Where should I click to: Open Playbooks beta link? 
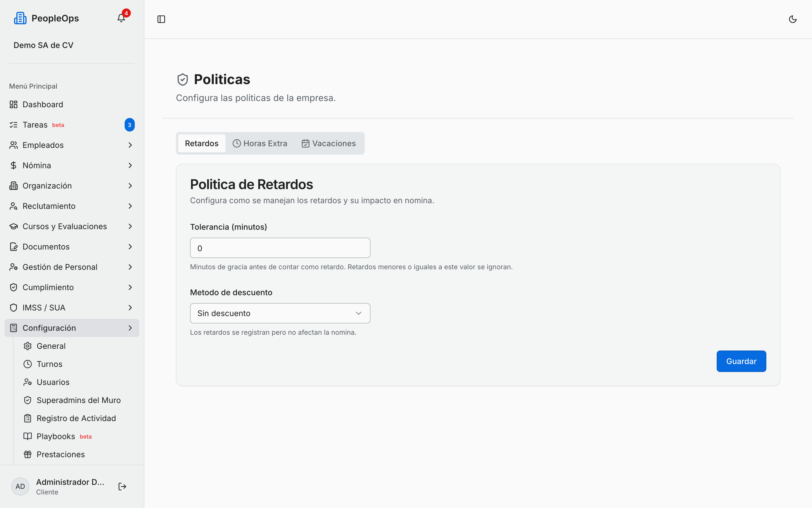[x=64, y=436]
